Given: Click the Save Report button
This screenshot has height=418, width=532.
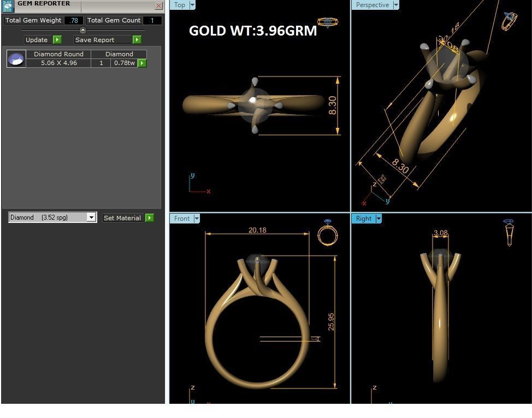Looking at the screenshot, I should coord(103,40).
